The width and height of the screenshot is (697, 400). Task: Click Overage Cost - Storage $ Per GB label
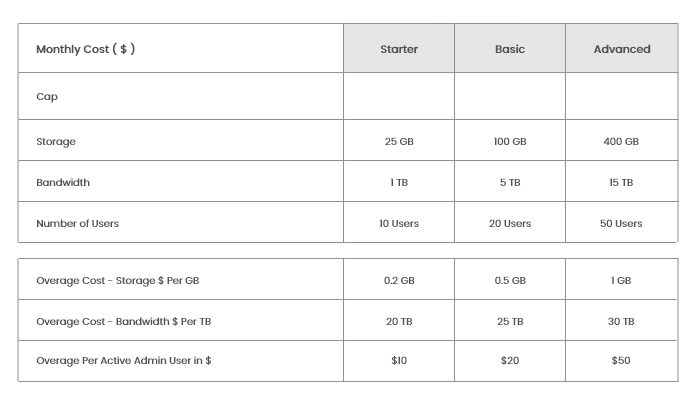[x=117, y=281]
